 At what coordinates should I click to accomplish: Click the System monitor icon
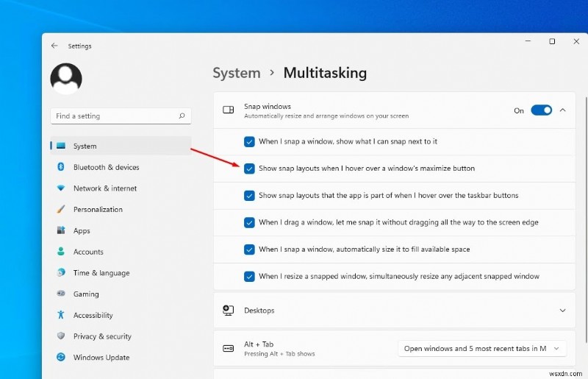click(61, 146)
